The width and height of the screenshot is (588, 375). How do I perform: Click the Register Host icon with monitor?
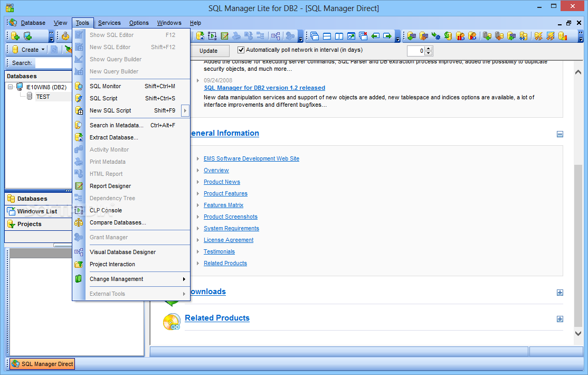pos(28,36)
